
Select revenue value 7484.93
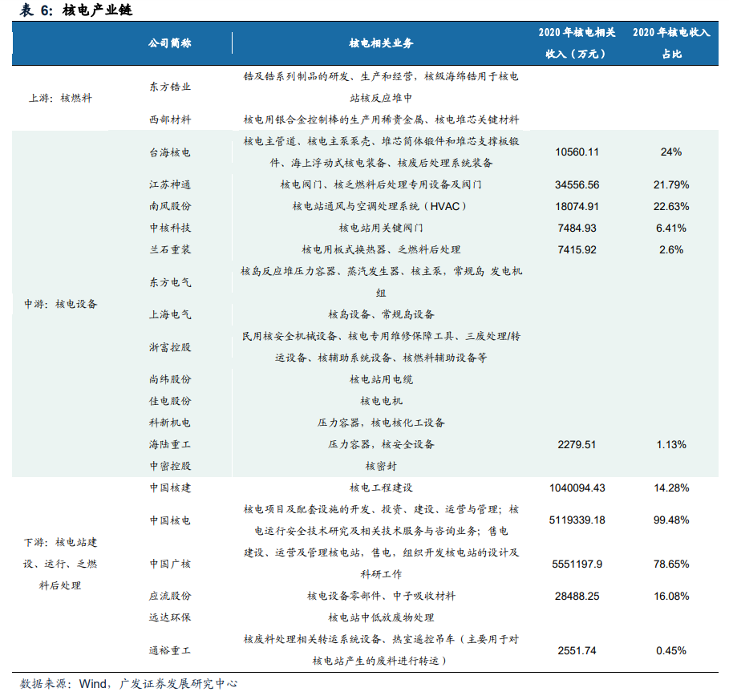coord(577,228)
